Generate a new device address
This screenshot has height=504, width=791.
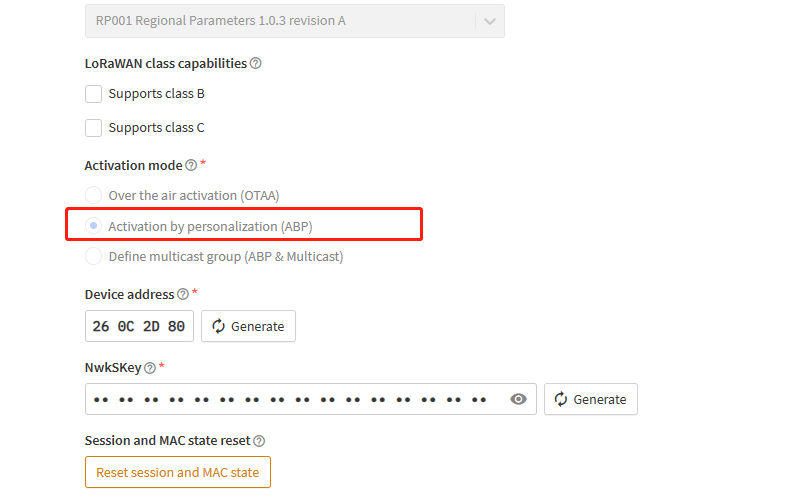(248, 326)
